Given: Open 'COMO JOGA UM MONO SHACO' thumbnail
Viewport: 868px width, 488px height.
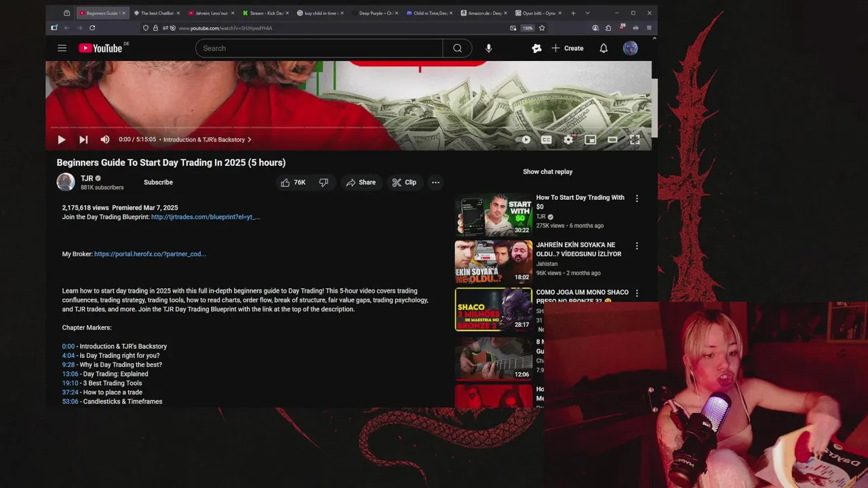Looking at the screenshot, I should pyautogui.click(x=494, y=310).
